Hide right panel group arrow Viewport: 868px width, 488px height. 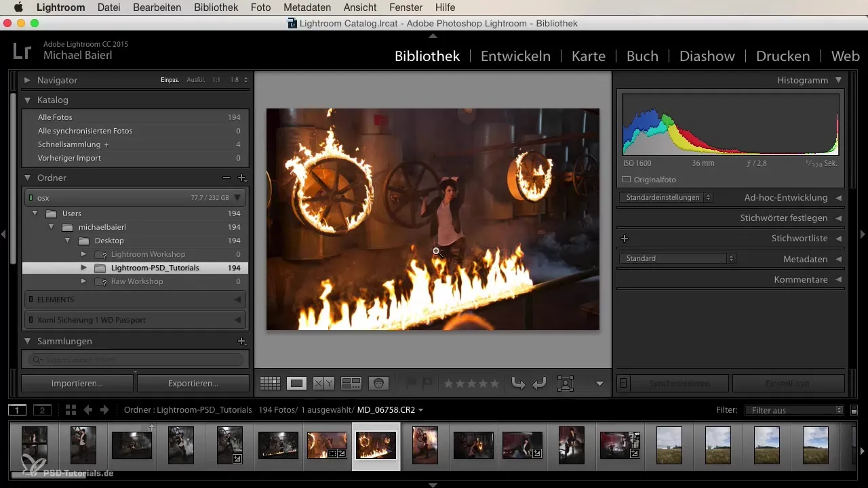coord(863,234)
